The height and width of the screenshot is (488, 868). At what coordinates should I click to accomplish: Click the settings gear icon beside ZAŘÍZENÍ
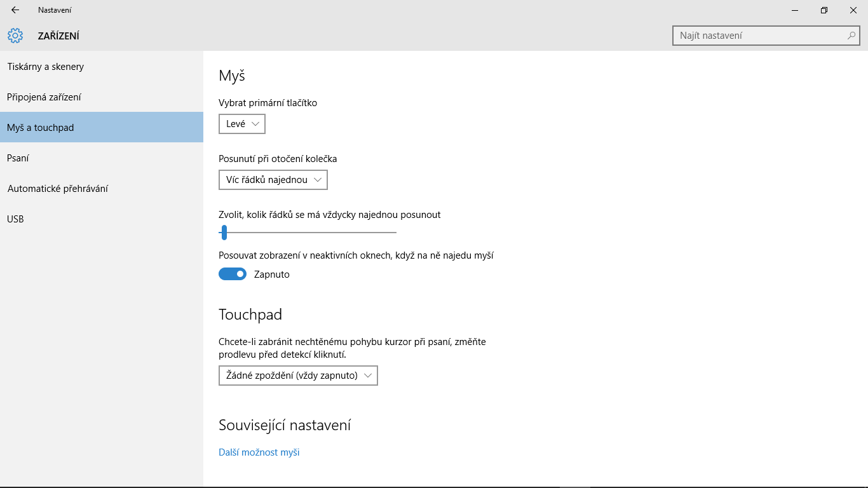[15, 36]
